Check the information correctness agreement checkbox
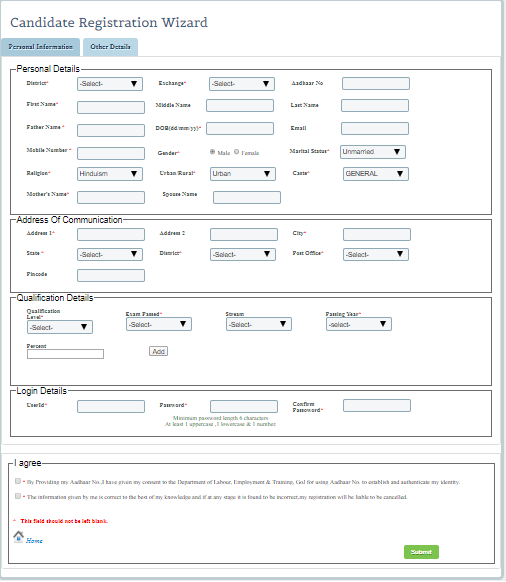 18,496
